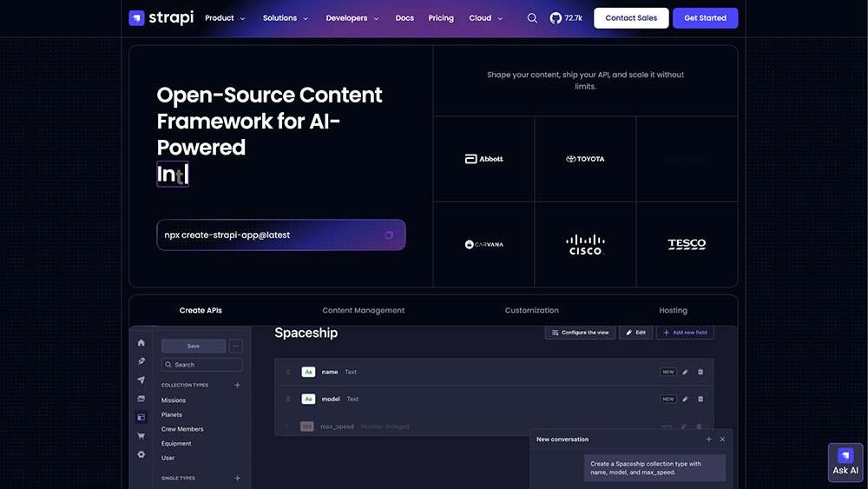The height and width of the screenshot is (489, 868).
Task: Edit the model field pencil icon
Action: point(686,399)
